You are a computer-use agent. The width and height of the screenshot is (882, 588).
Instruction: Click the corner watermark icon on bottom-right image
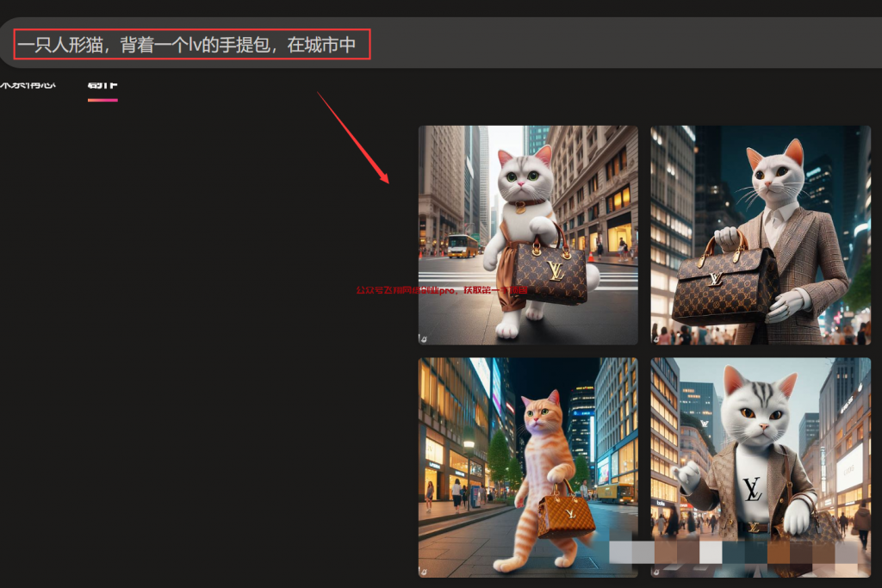point(655,571)
